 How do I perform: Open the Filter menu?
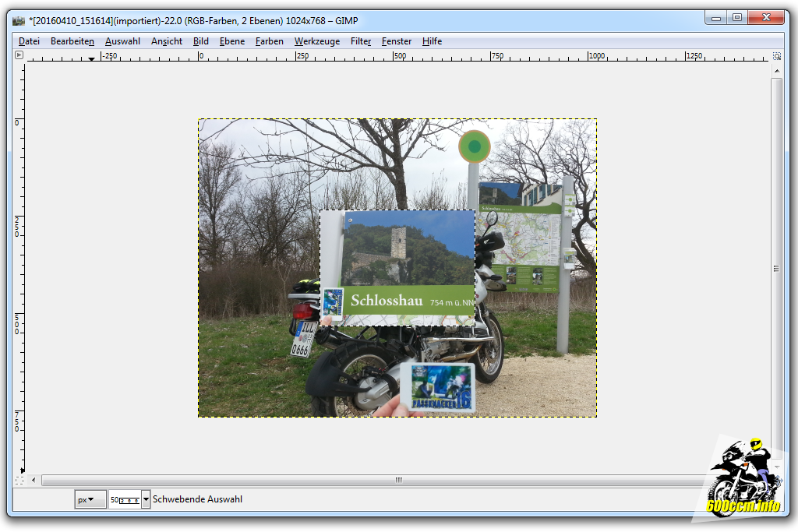click(361, 41)
